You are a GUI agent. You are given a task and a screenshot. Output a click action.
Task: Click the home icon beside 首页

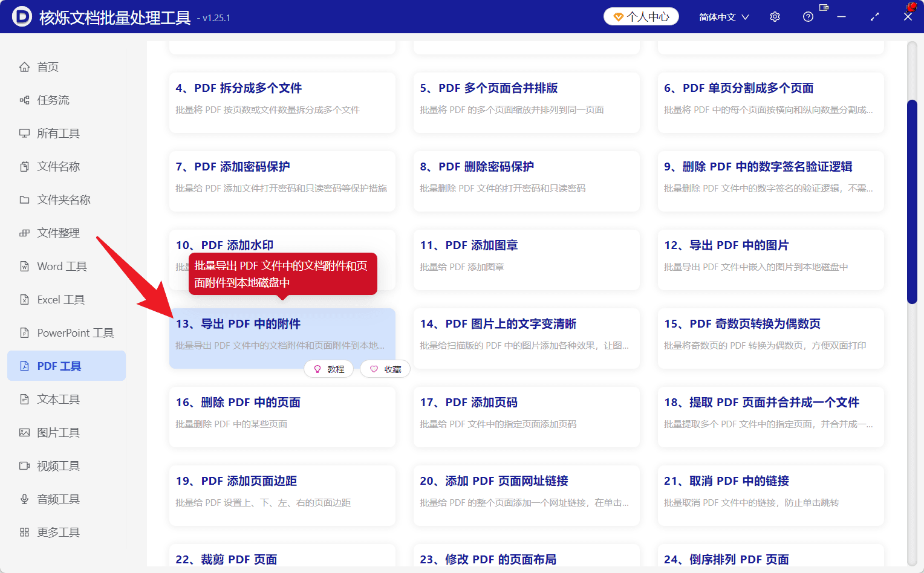(24, 67)
